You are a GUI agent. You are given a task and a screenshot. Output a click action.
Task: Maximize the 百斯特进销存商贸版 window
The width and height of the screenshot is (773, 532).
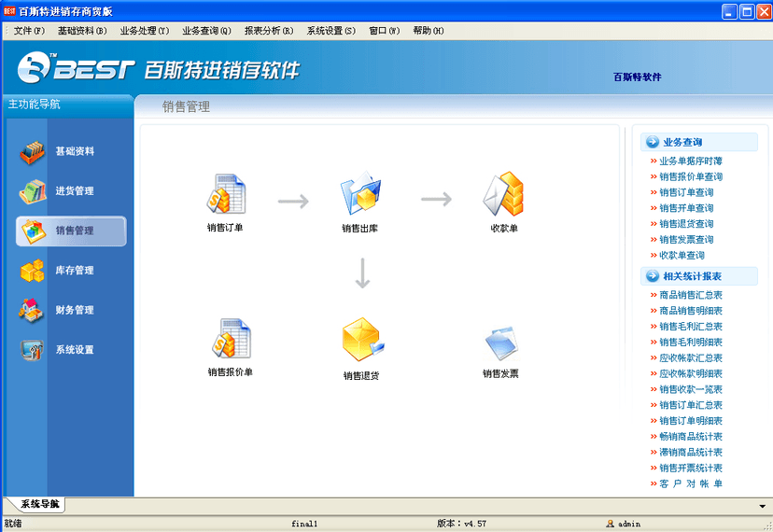click(x=748, y=11)
